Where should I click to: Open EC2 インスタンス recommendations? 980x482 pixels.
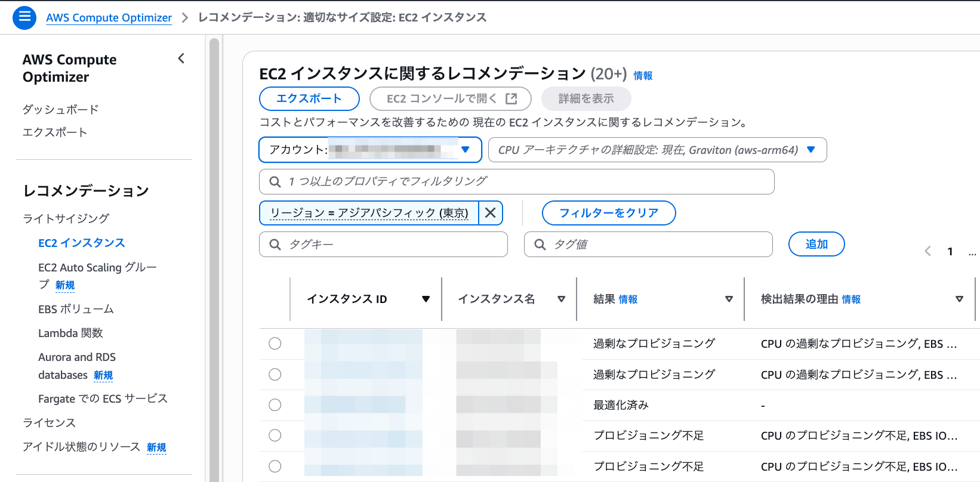tap(82, 243)
